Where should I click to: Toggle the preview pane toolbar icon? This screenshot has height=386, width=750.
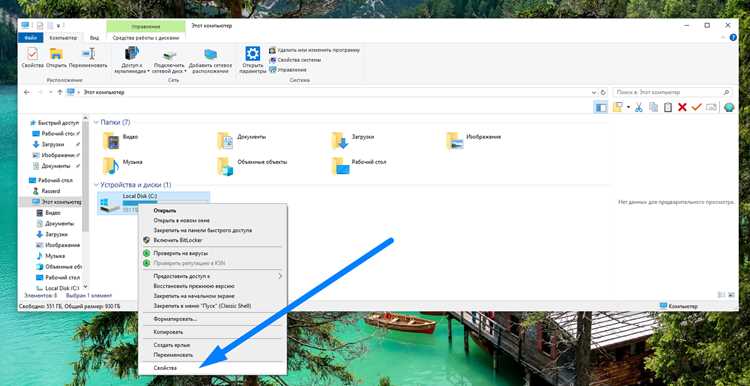point(601,108)
